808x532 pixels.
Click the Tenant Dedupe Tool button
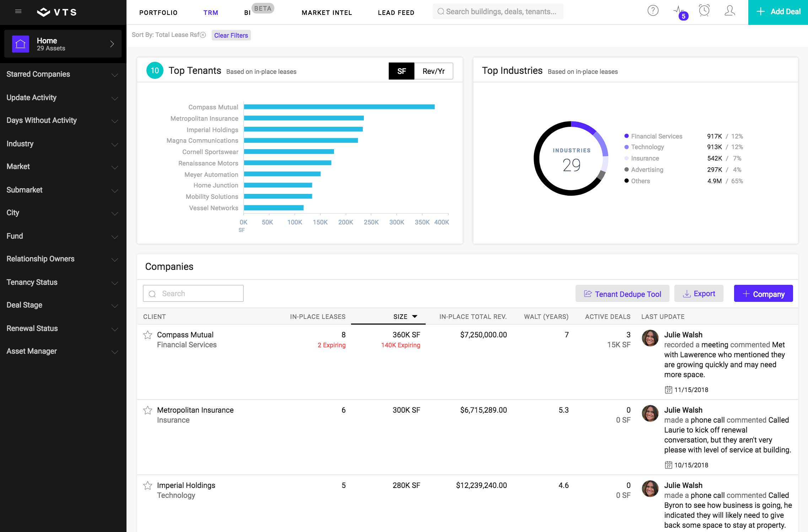pyautogui.click(x=622, y=294)
